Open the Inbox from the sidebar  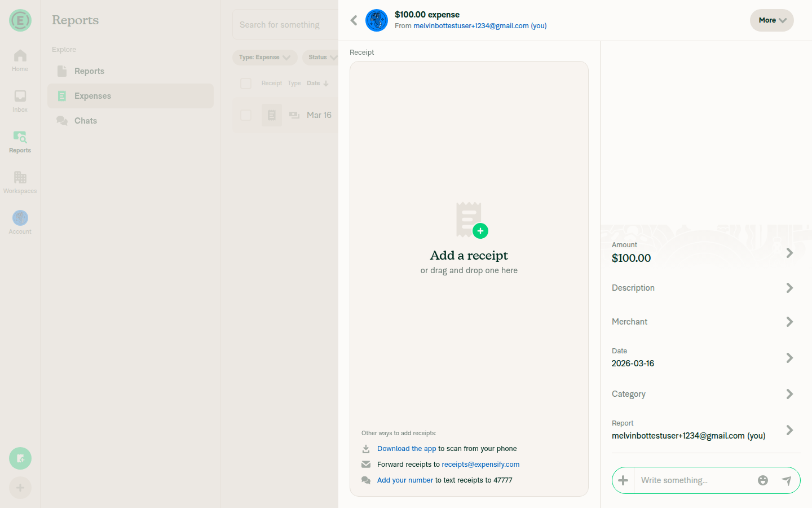point(20,102)
